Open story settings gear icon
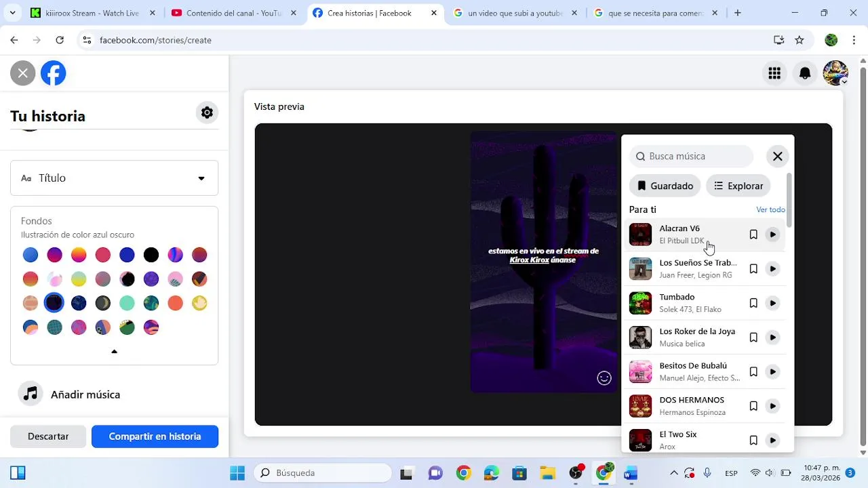 click(207, 113)
